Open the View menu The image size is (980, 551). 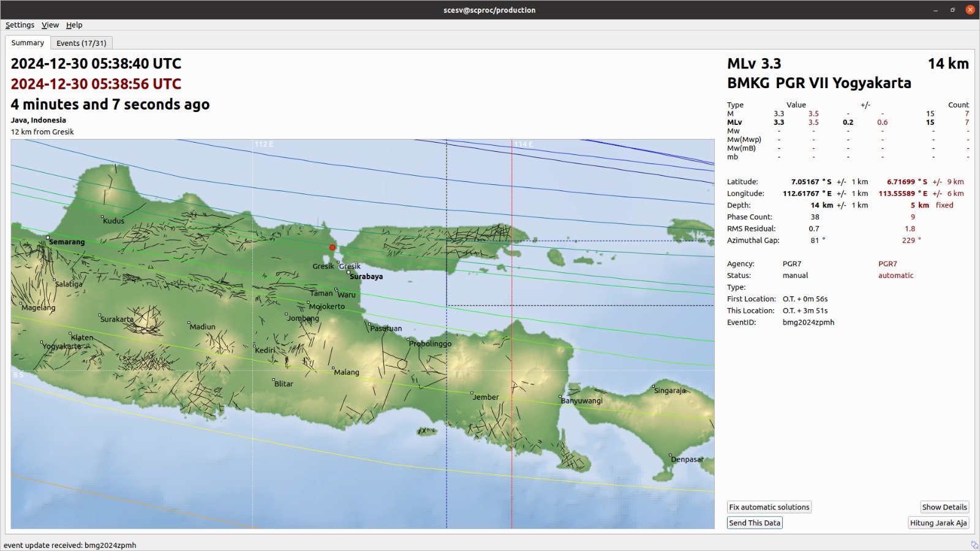[x=50, y=25]
